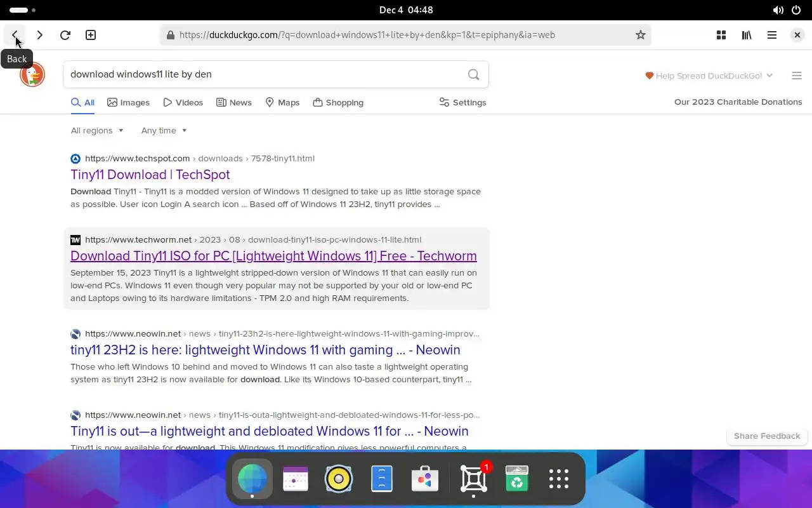The image size is (812, 508).
Task: Click the Techworm result favicon
Action: pyautogui.click(x=75, y=240)
